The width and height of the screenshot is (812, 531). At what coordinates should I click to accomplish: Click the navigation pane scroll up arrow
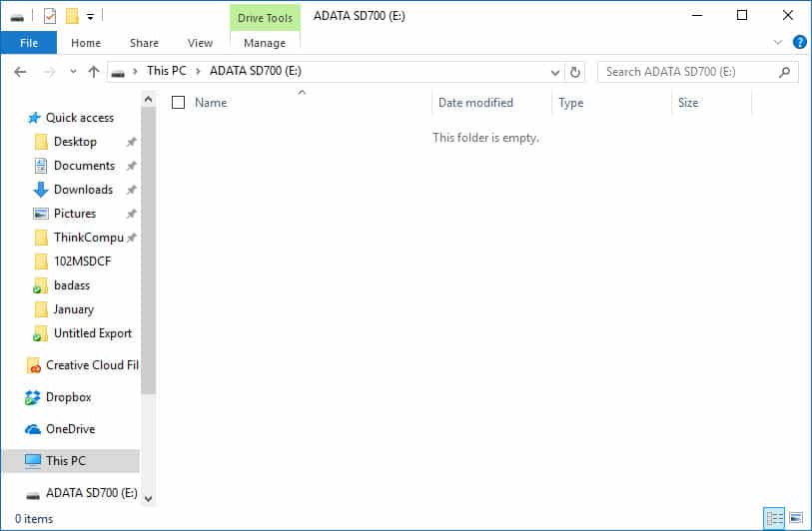coord(148,99)
